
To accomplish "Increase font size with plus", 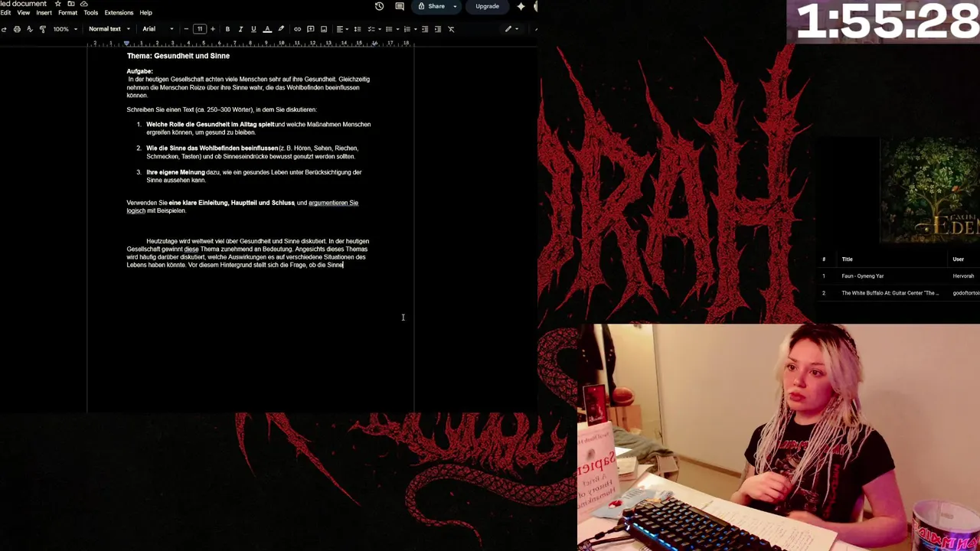I will 213,29.
